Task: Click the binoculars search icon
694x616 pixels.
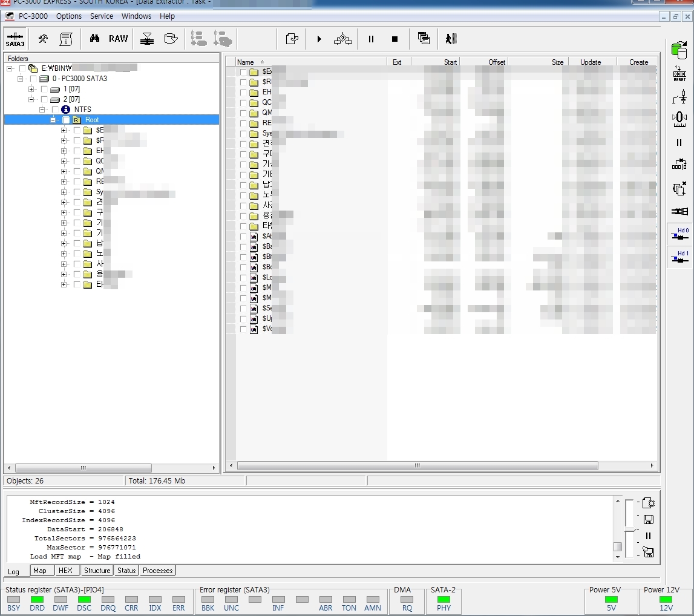Action: (94, 39)
